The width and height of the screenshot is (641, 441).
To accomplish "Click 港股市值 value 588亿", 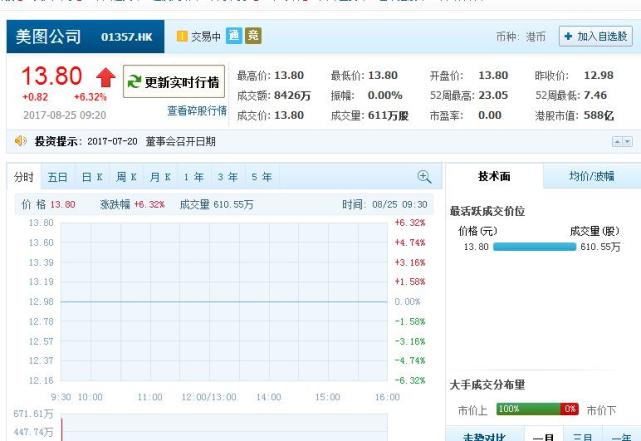I will pos(599,116).
